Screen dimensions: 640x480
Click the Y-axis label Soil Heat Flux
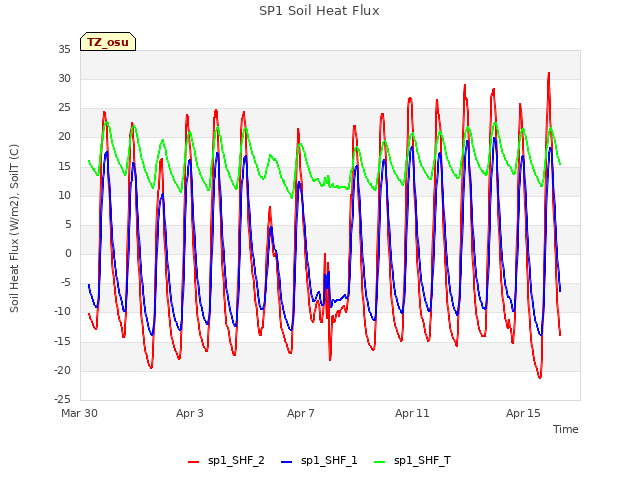click(14, 228)
